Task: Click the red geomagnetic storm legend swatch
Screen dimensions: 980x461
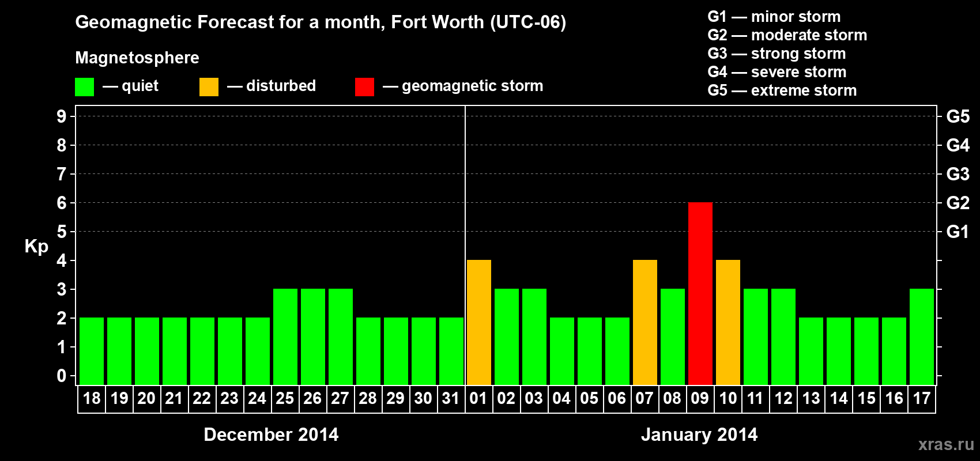Action: pyautogui.click(x=364, y=87)
